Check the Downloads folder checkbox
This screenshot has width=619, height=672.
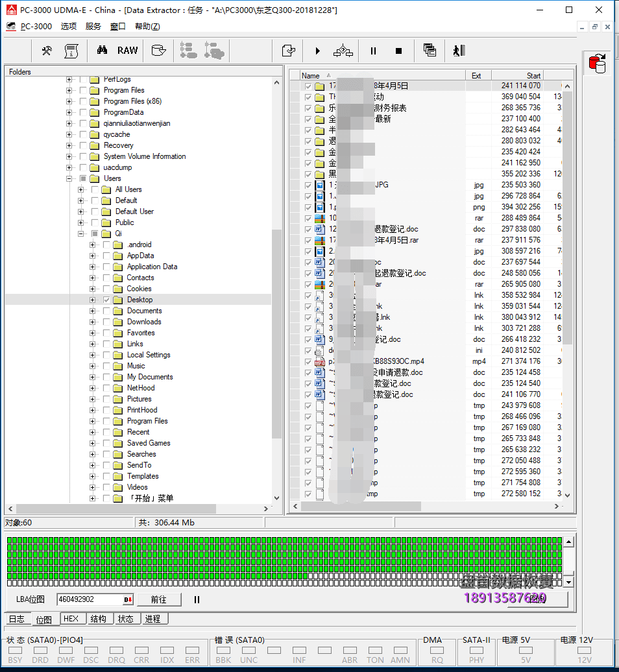pos(106,322)
